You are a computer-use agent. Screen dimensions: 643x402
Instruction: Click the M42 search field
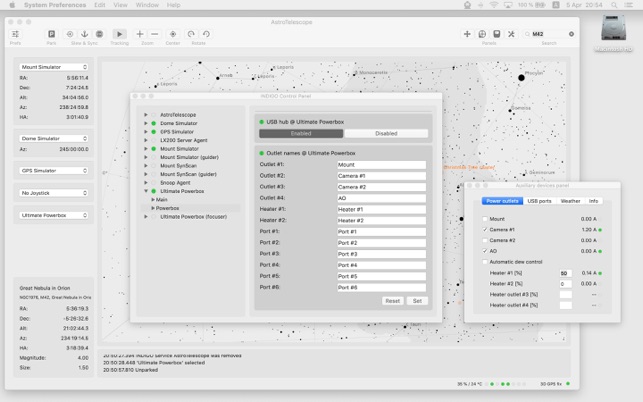coord(550,34)
